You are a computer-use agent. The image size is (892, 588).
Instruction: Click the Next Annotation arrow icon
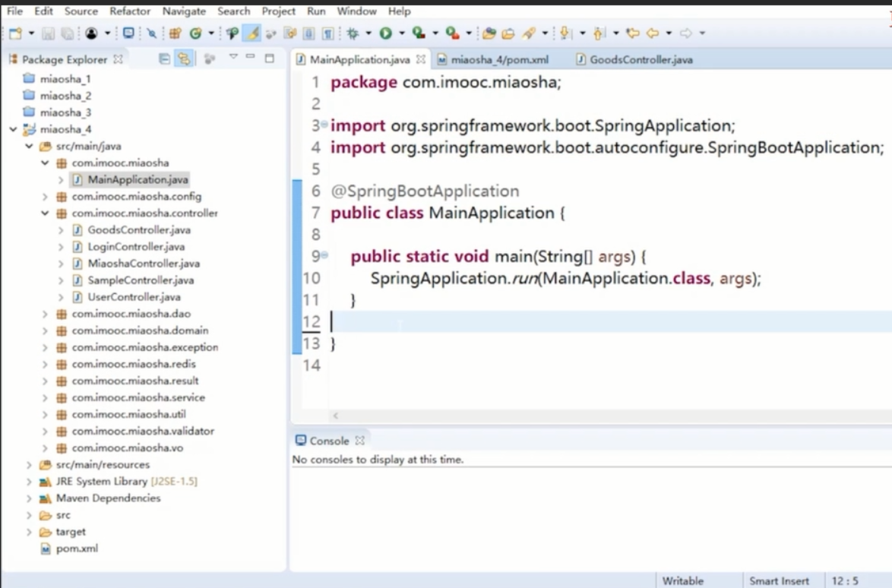(x=565, y=33)
